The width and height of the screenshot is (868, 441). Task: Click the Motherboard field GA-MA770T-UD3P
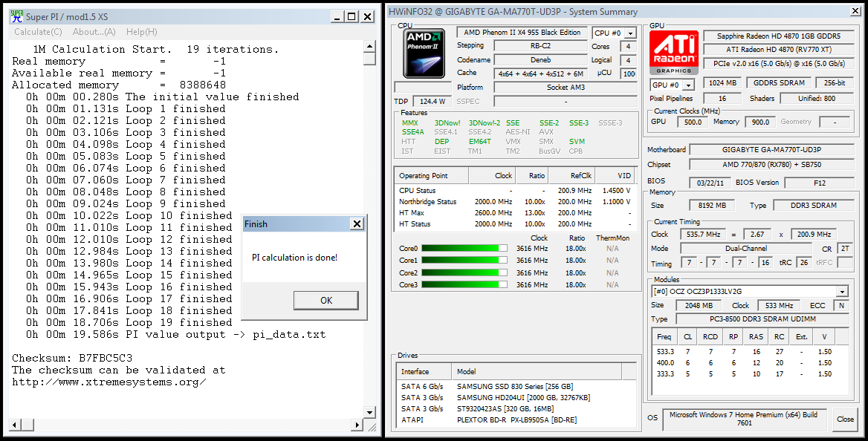[771, 149]
